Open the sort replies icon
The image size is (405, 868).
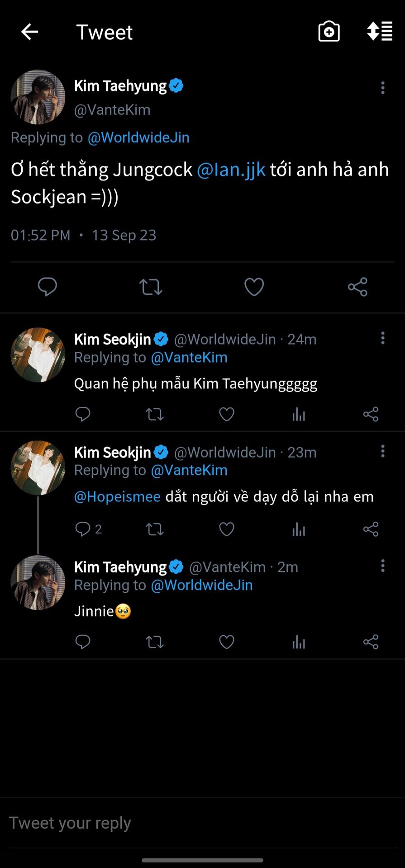pos(379,32)
